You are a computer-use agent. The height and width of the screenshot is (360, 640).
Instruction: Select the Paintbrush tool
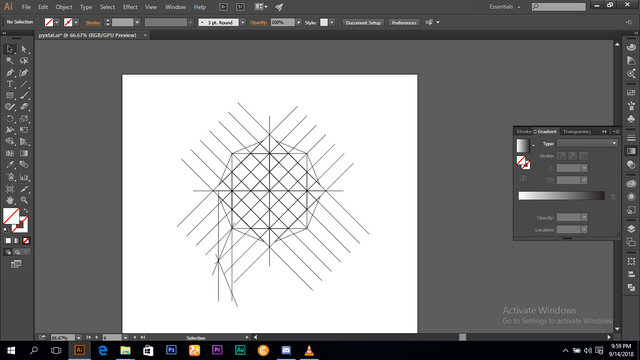coord(24,96)
